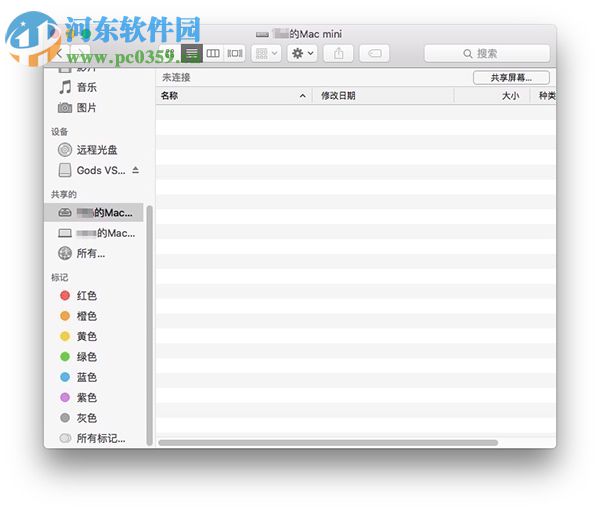
Task: Select the highlighted shared 的Mac... item
Action: click(94, 212)
